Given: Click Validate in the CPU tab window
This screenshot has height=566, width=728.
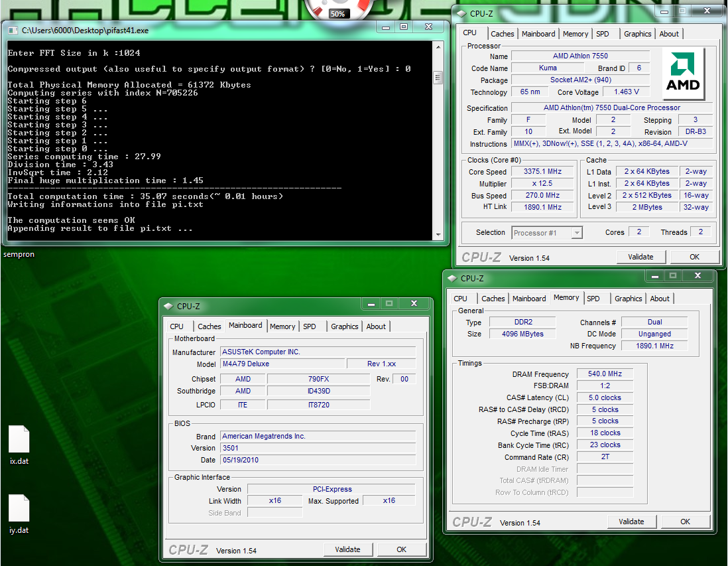Looking at the screenshot, I should tap(640, 257).
